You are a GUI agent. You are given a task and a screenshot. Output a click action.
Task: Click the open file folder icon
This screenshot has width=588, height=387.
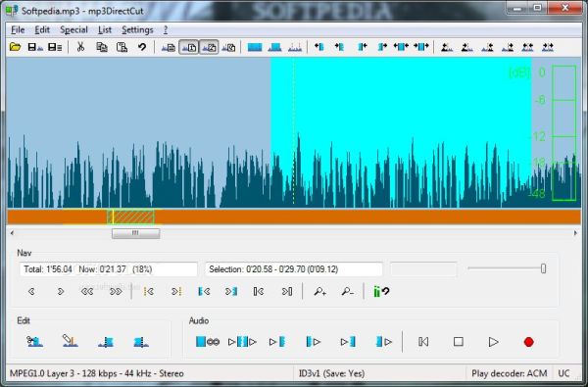[15, 47]
